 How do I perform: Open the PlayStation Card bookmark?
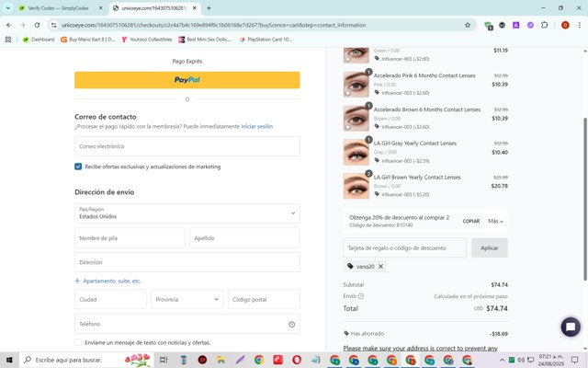266,40
